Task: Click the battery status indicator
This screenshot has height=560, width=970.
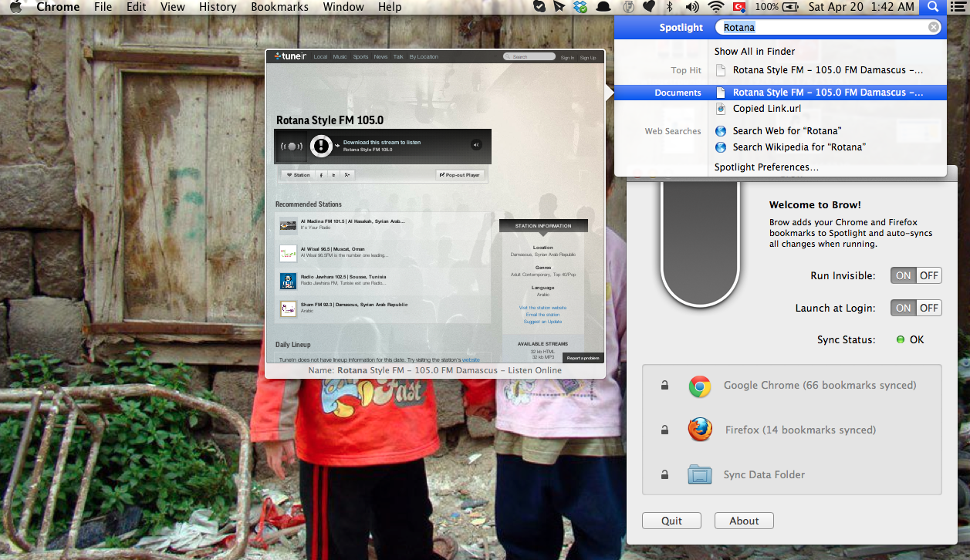Action: tap(777, 7)
